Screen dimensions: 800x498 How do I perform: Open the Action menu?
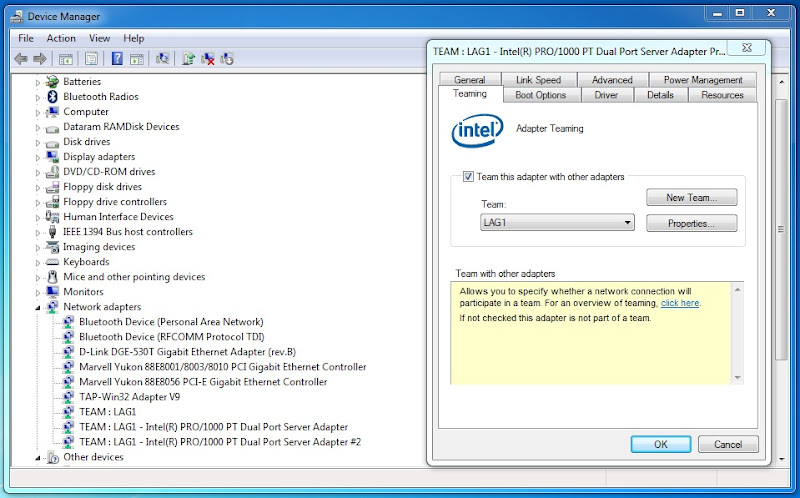coord(61,38)
